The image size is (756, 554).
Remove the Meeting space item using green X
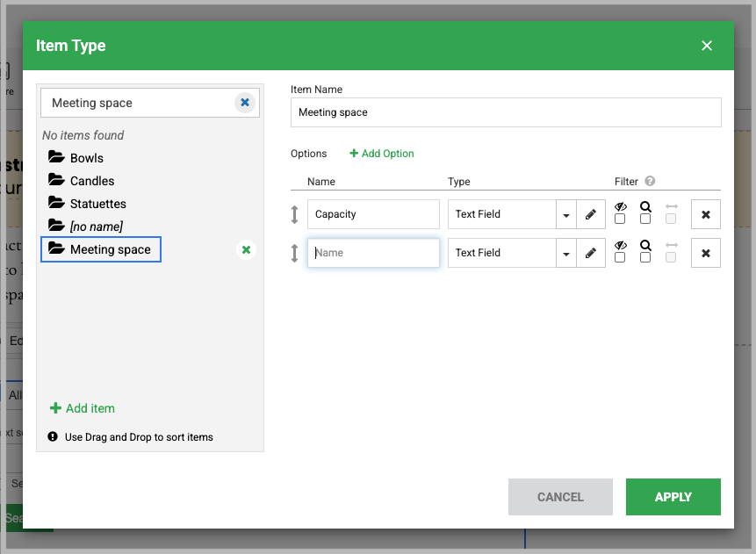click(x=246, y=250)
